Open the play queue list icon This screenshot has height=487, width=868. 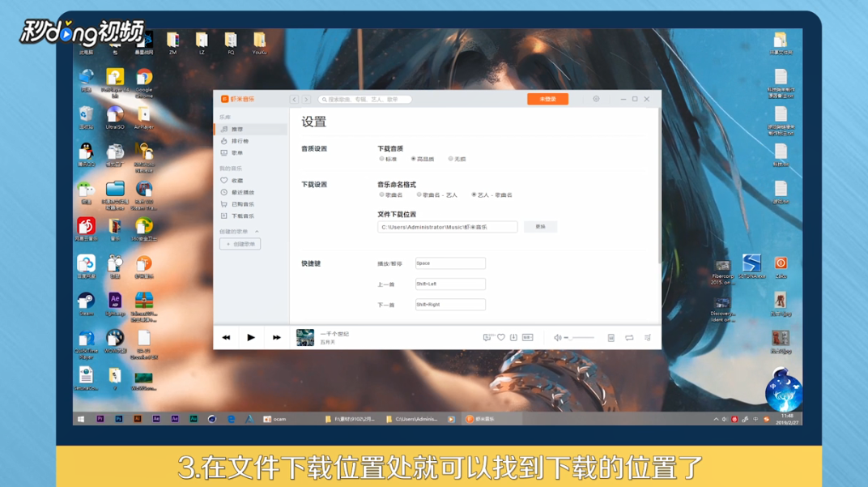[648, 337]
